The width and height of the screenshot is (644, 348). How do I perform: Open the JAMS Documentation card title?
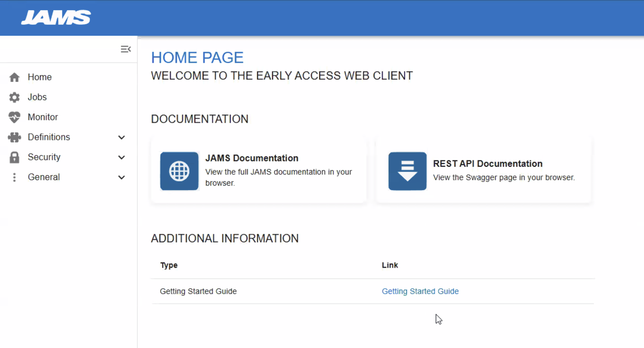252,158
